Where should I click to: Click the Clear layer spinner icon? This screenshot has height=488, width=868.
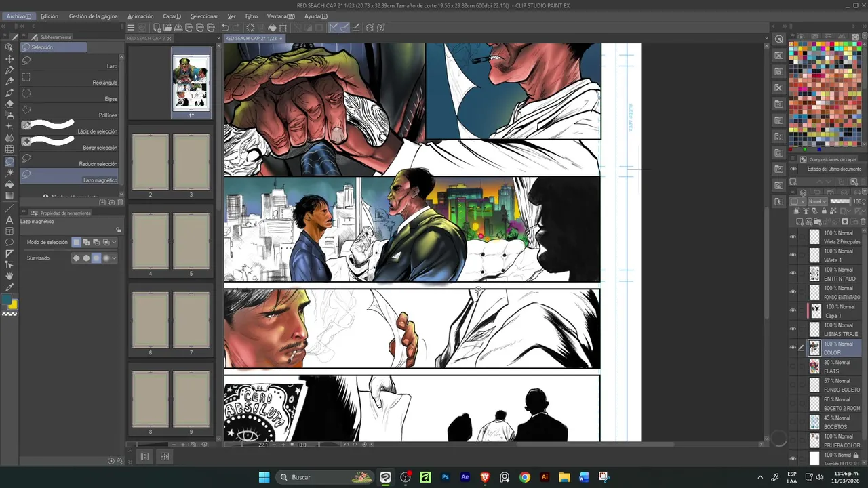(x=250, y=28)
